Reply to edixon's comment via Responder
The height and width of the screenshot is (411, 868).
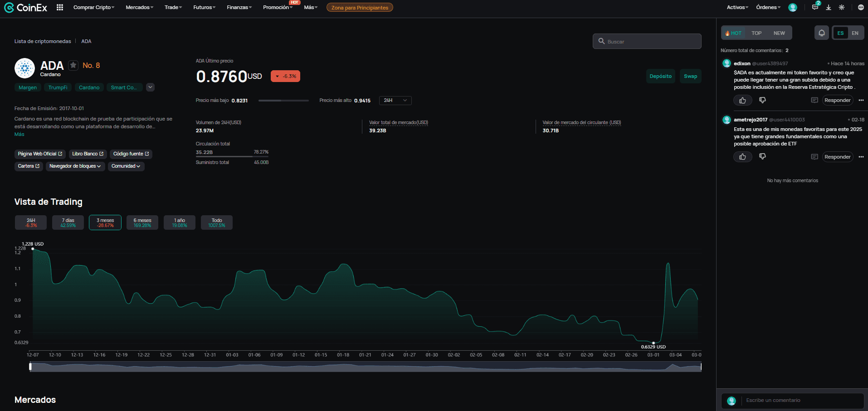click(x=837, y=100)
